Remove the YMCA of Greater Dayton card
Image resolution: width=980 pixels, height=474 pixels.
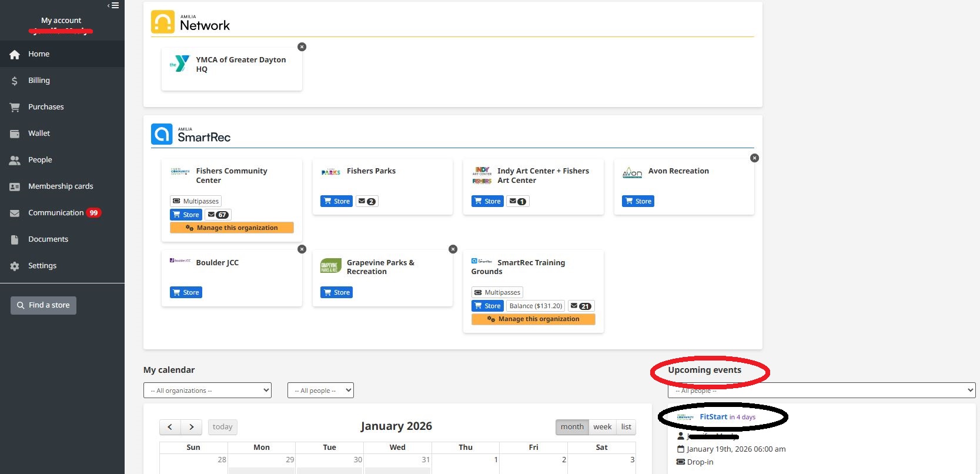tap(302, 47)
